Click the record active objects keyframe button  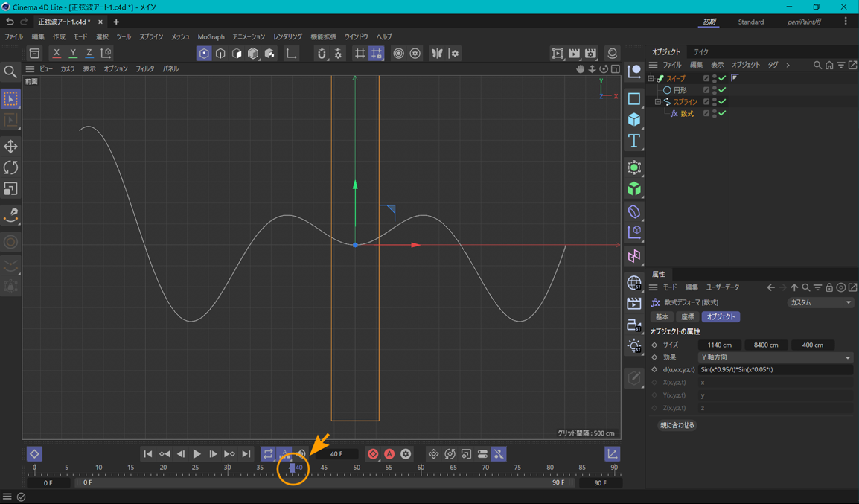(x=373, y=453)
